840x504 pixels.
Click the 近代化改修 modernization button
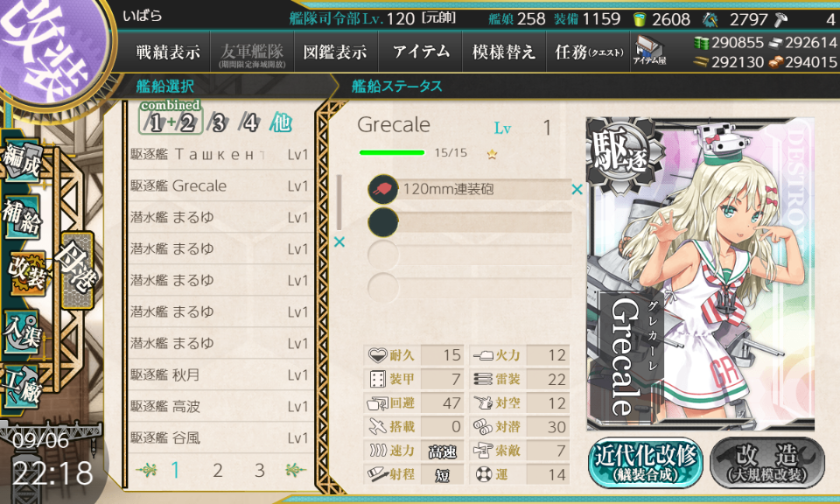tap(646, 463)
